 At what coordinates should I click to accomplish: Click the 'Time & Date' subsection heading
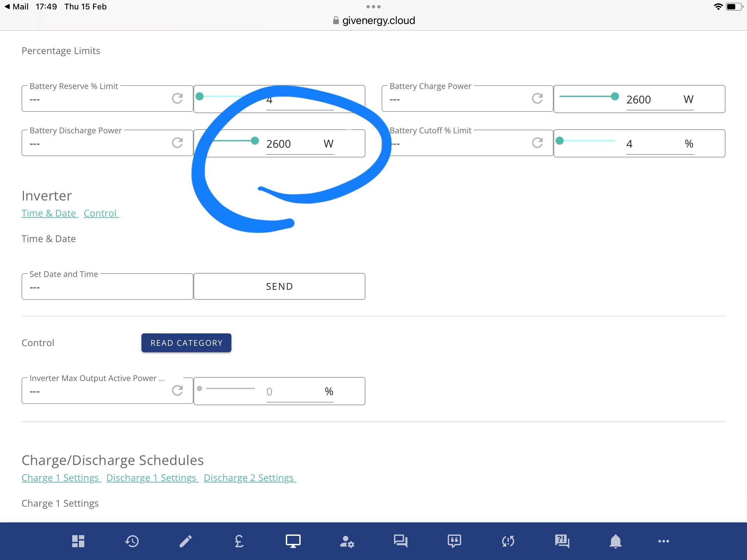click(x=49, y=239)
